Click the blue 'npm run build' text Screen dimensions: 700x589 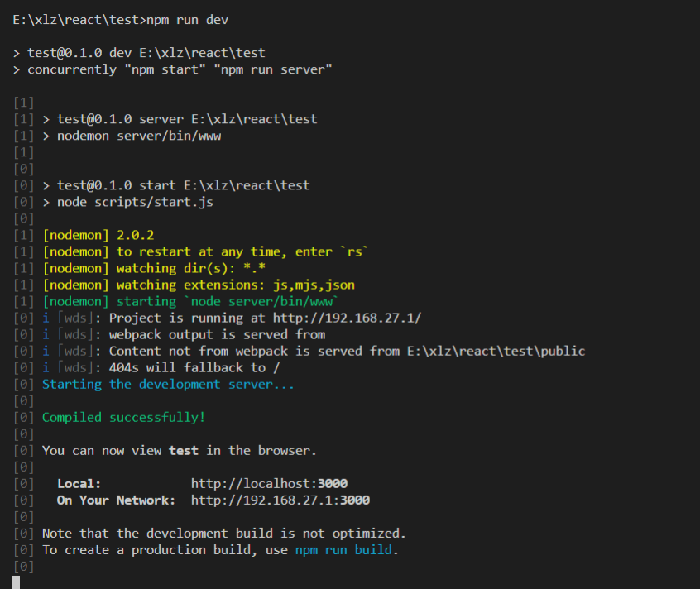[x=343, y=550]
